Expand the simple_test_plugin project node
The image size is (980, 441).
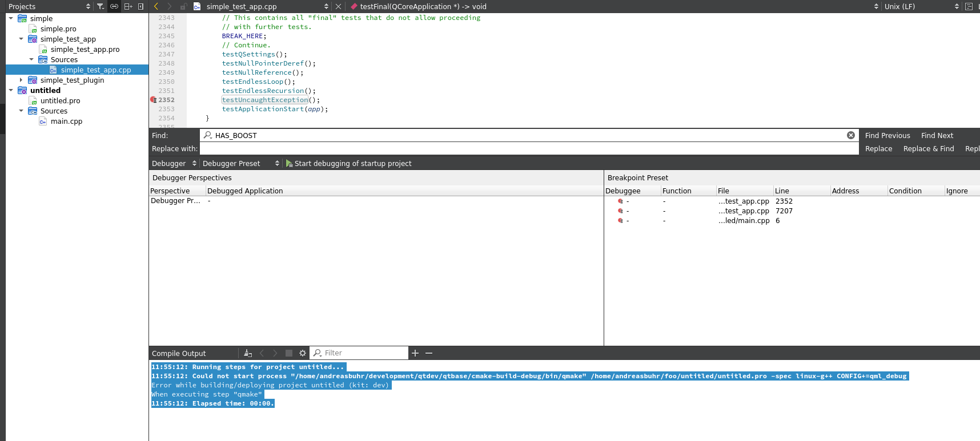tap(21, 80)
